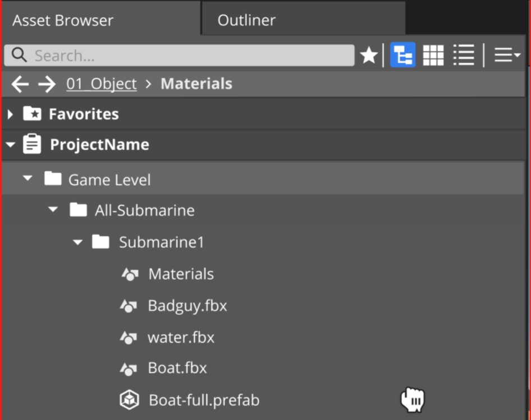Image resolution: width=531 pixels, height=420 pixels.
Task: Click the back navigation arrow
Action: pyautogui.click(x=20, y=84)
